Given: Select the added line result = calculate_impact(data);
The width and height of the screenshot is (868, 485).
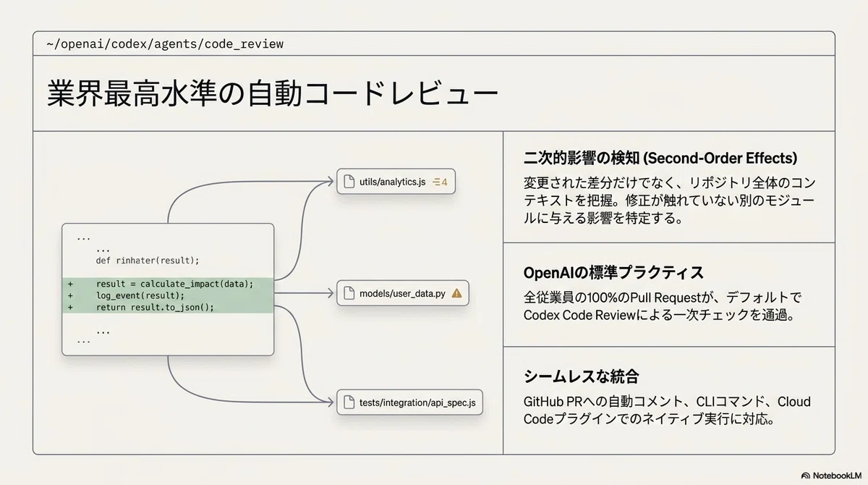Looking at the screenshot, I should click(x=174, y=284).
